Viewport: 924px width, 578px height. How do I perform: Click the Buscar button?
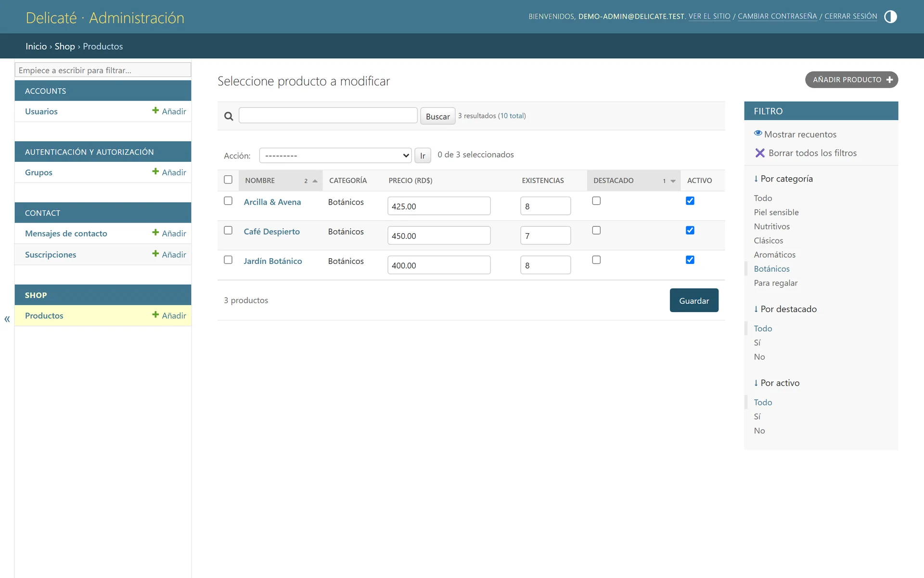click(437, 116)
